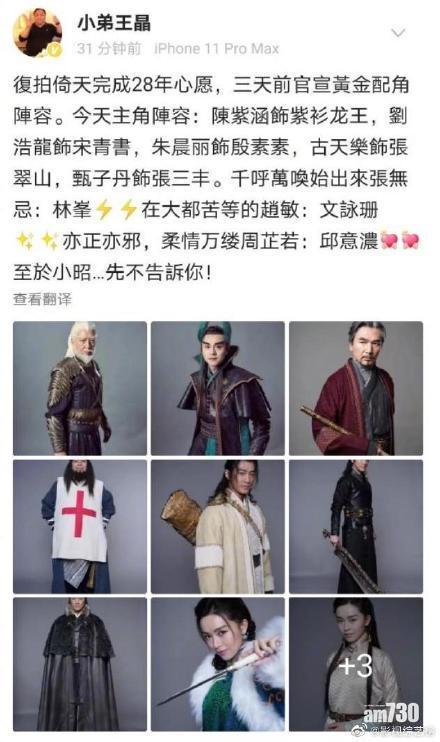The width and height of the screenshot is (440, 742).
Task: Open the poster's profile avatar
Action: pos(38,32)
